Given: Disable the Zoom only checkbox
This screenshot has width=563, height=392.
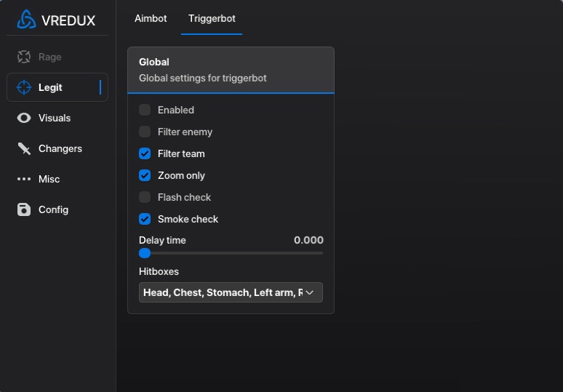Looking at the screenshot, I should (145, 175).
